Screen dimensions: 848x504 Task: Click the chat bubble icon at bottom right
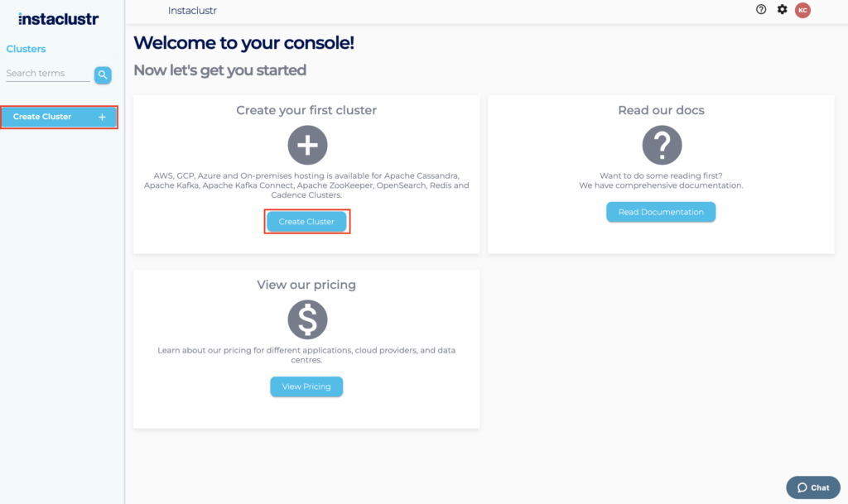click(801, 487)
